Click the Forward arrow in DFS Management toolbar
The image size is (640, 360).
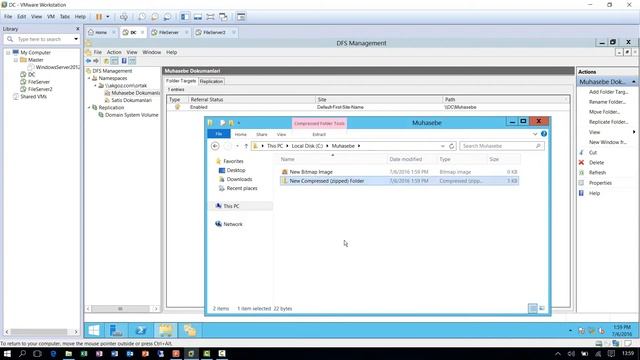coord(96,61)
